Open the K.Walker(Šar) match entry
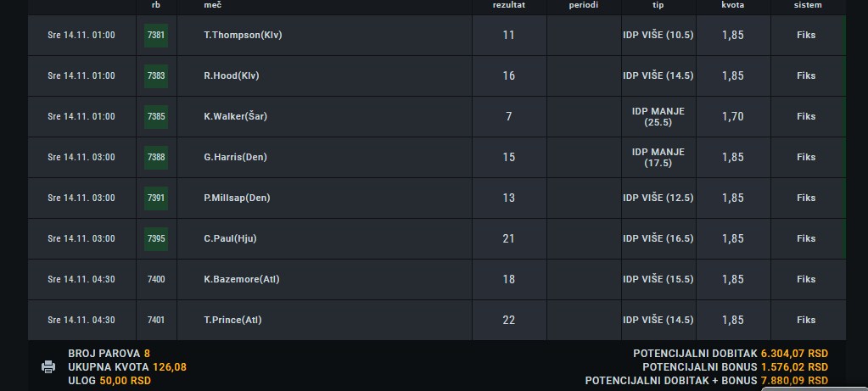Viewport: 868px width, 391px height. (235, 116)
